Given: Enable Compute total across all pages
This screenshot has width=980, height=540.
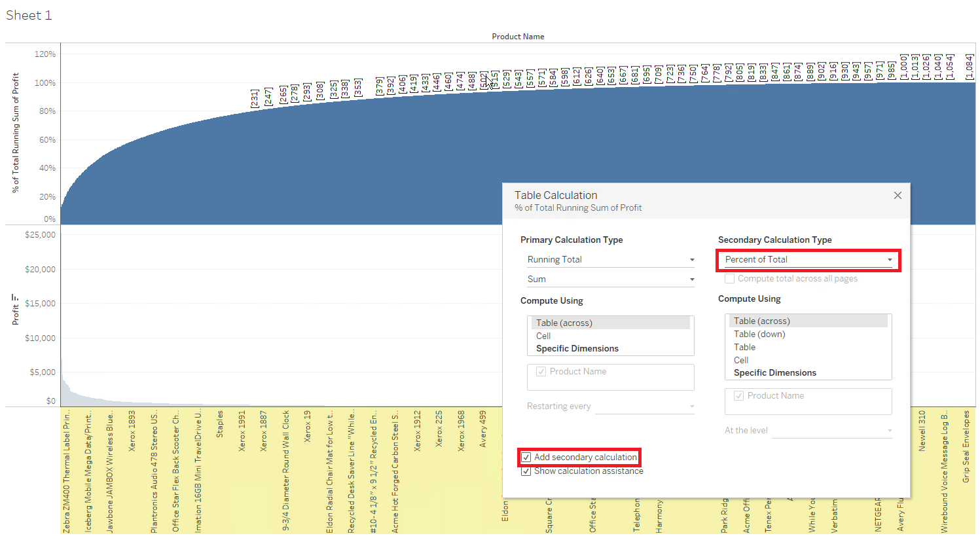Looking at the screenshot, I should click(x=730, y=279).
